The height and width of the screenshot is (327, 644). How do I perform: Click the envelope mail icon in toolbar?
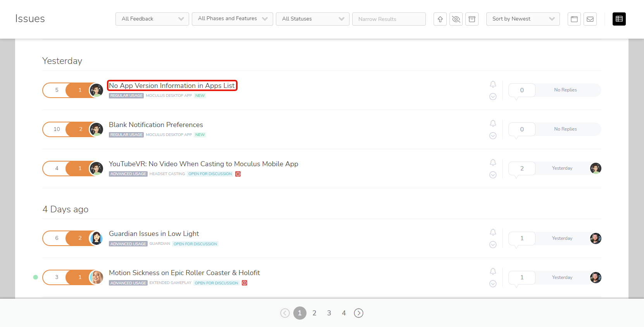590,19
